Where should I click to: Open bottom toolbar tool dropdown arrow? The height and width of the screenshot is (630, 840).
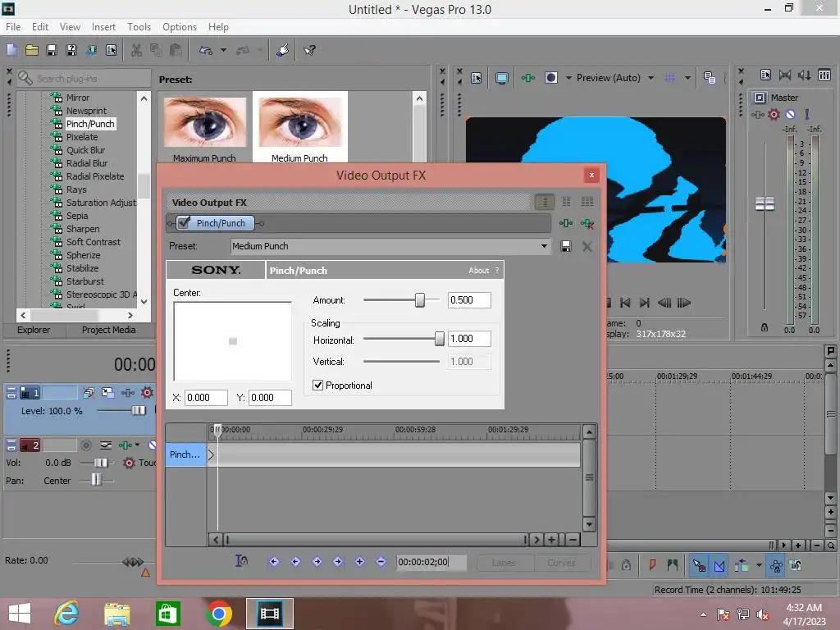pyautogui.click(x=759, y=565)
